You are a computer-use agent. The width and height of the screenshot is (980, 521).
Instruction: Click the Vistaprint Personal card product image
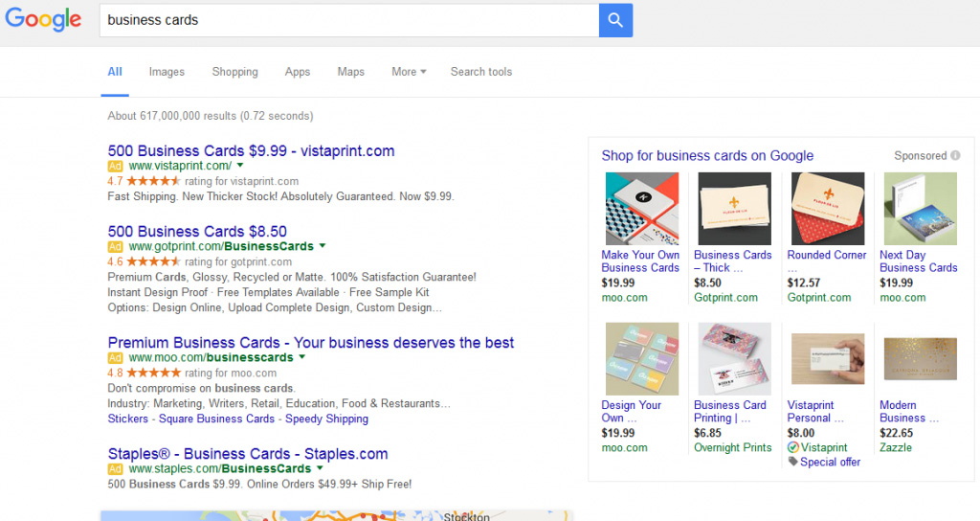(827, 359)
